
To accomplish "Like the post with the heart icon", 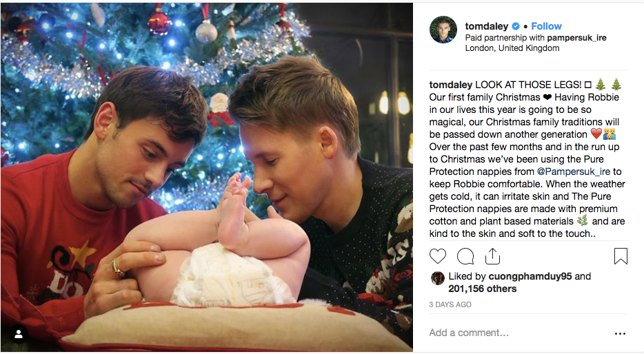I will point(437,256).
